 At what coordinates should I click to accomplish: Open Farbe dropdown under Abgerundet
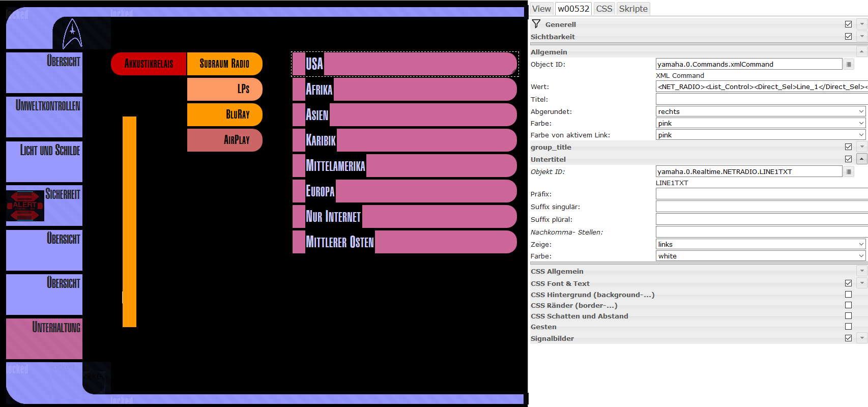coord(761,123)
